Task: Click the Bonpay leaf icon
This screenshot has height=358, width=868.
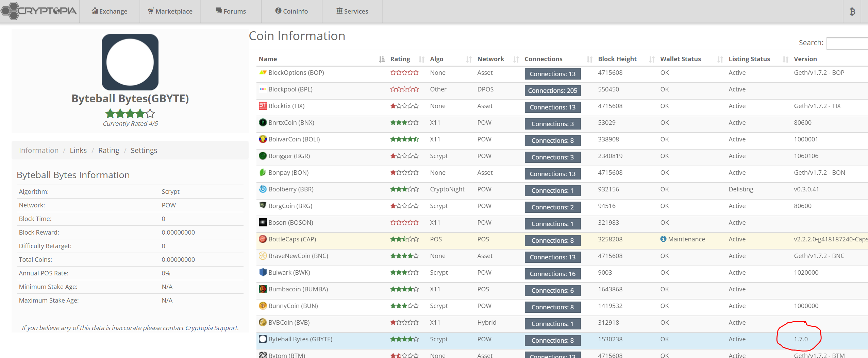Action: [x=263, y=172]
